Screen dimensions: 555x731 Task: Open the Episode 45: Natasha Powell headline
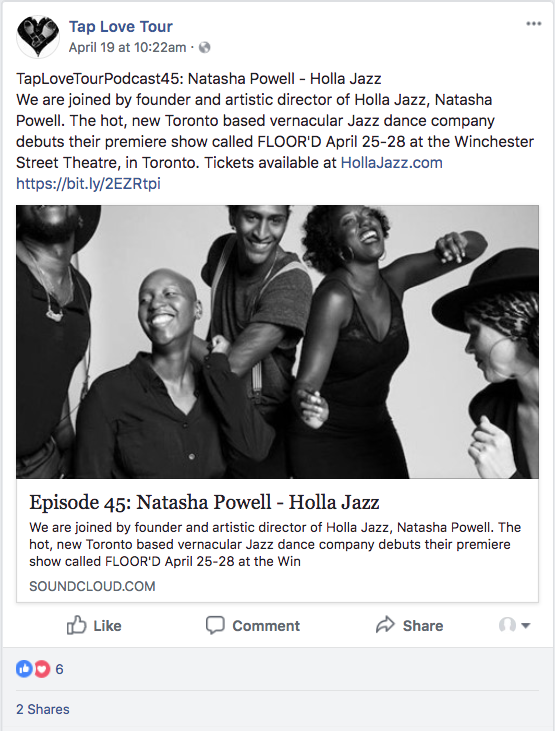(204, 502)
